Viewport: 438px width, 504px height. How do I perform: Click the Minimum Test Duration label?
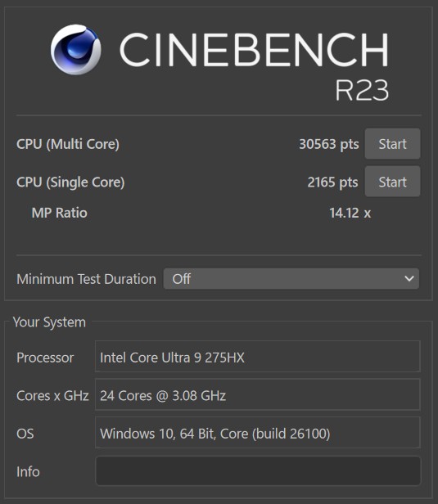coord(86,279)
